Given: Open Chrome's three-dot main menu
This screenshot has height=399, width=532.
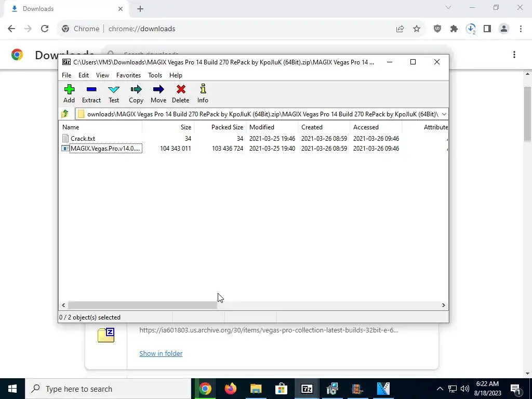Looking at the screenshot, I should click(521, 29).
